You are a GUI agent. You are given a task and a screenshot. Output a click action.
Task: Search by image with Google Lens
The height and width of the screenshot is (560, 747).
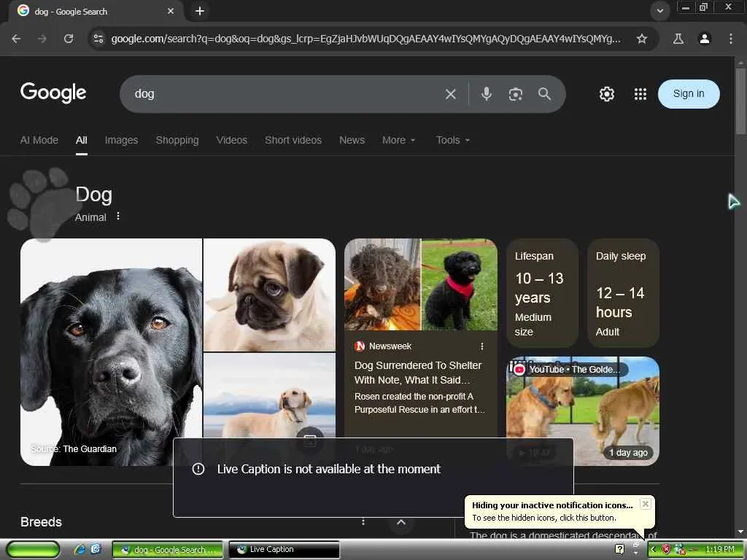(516, 94)
